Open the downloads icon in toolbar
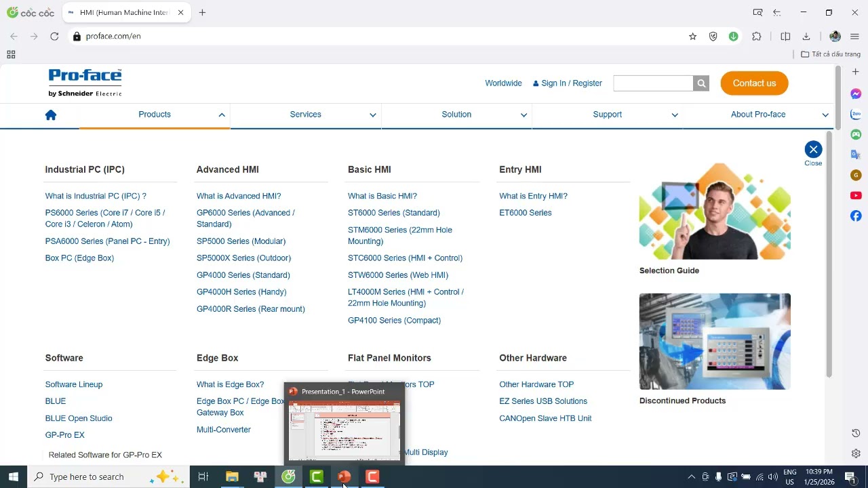The width and height of the screenshot is (868, 488). (x=806, y=37)
